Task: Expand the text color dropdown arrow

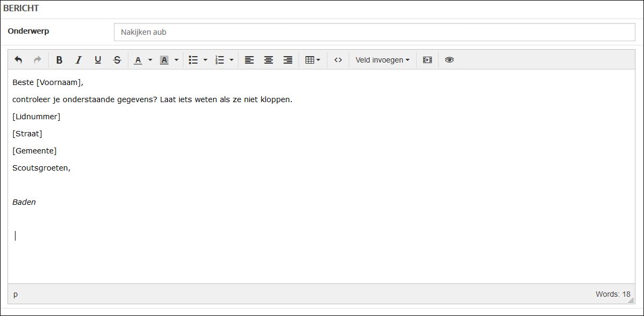Action: click(150, 60)
